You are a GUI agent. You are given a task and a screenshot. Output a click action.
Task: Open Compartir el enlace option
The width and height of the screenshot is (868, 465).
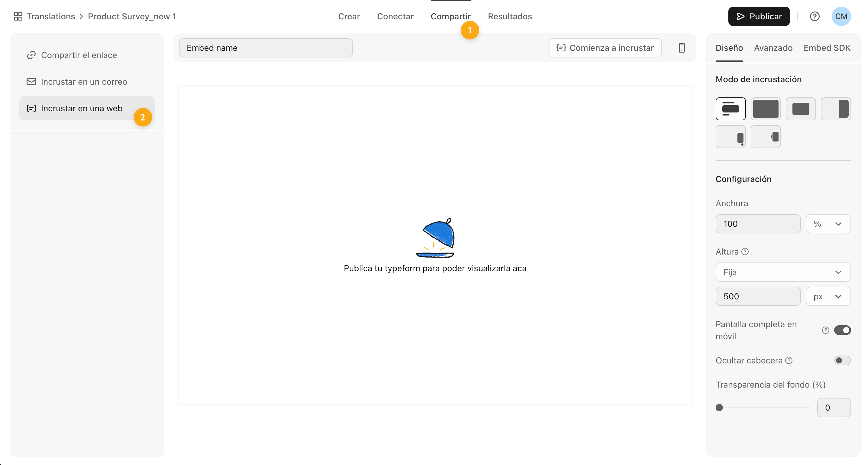coord(87,55)
